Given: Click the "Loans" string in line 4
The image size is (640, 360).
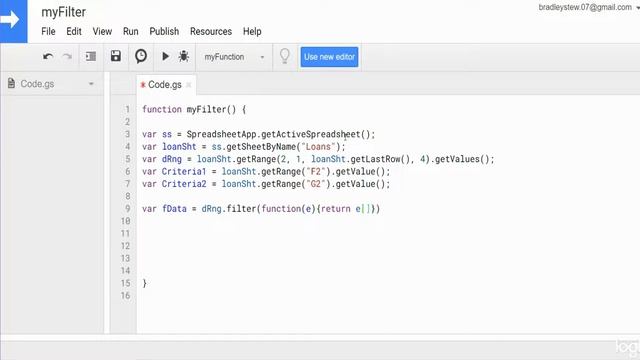Looking at the screenshot, I should 318,147.
